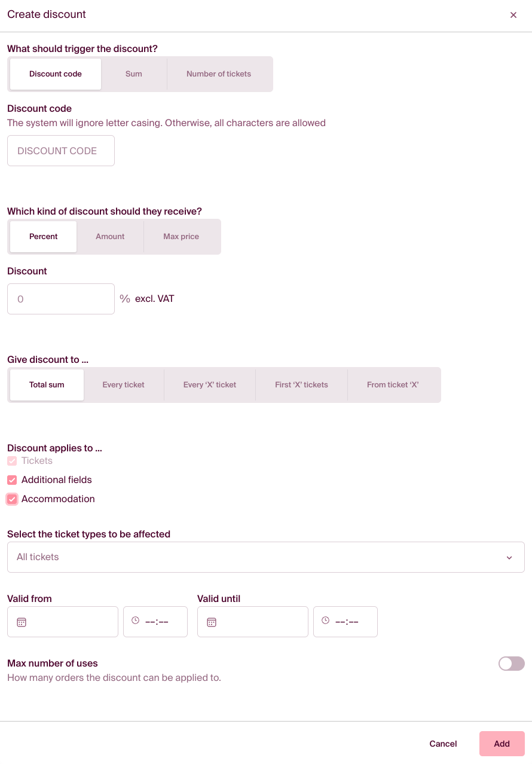Switch discount kind to Amount

point(110,237)
